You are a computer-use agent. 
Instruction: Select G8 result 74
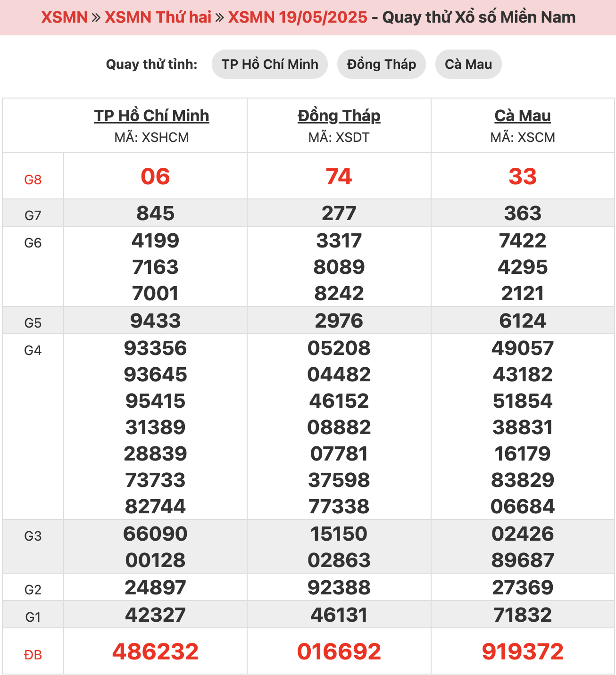point(339,177)
